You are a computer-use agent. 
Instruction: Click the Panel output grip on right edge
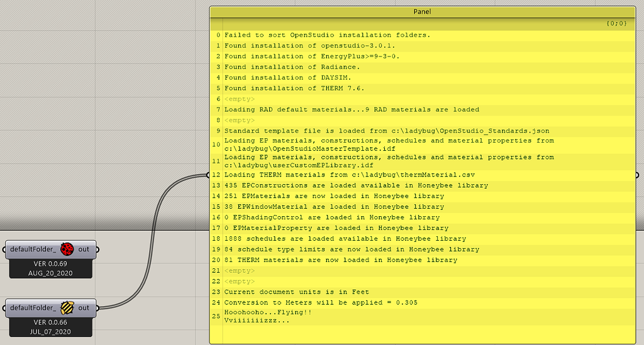click(x=637, y=175)
